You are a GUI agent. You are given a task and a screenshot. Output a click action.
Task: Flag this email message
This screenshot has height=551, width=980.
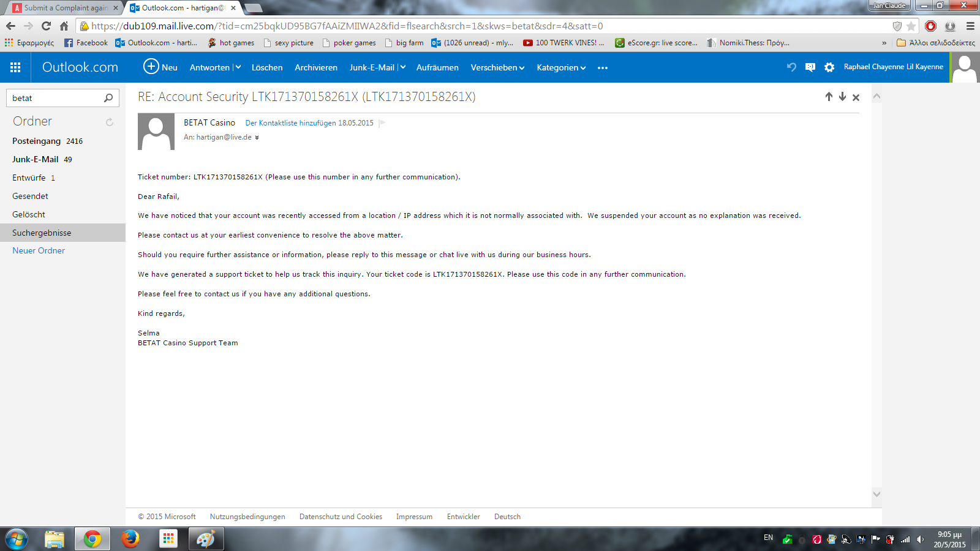coord(382,123)
